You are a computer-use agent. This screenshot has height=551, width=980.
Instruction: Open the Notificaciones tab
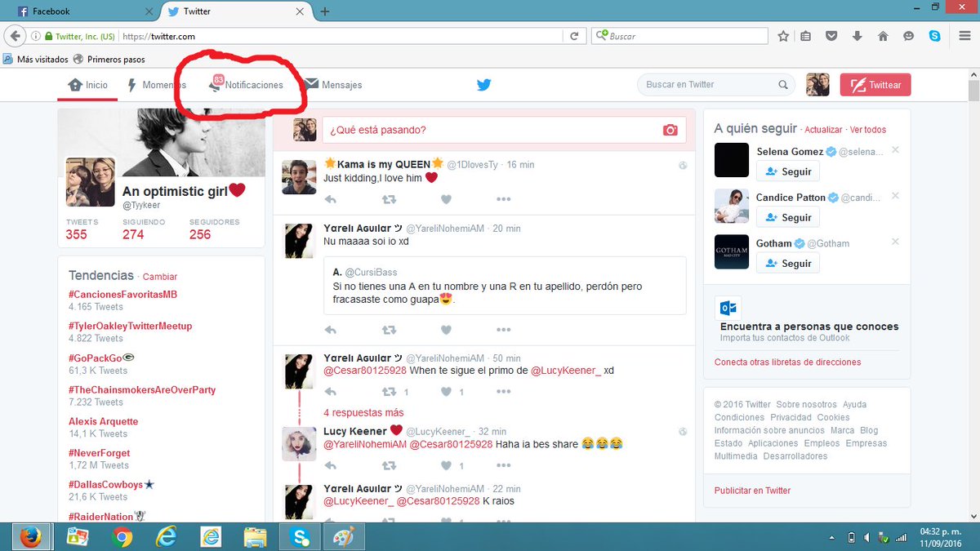[x=247, y=85]
